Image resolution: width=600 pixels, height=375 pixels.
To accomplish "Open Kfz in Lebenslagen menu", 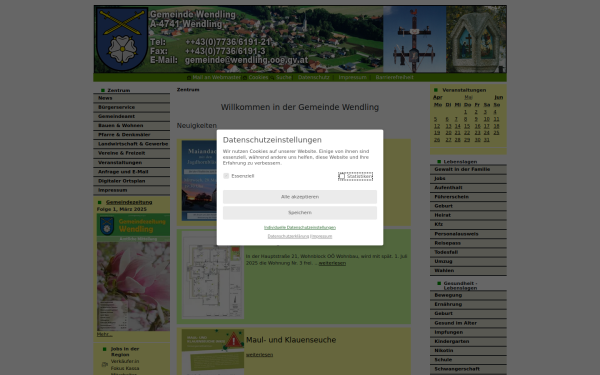I will 468,225.
